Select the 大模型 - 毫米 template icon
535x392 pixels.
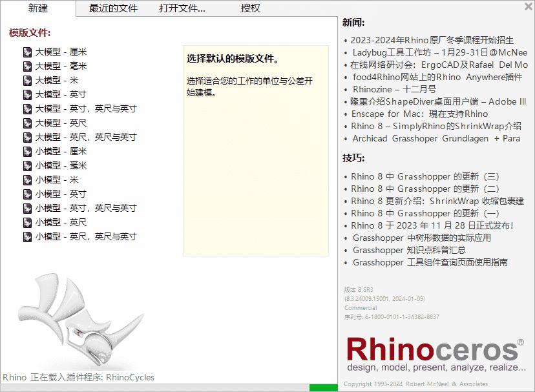point(26,66)
